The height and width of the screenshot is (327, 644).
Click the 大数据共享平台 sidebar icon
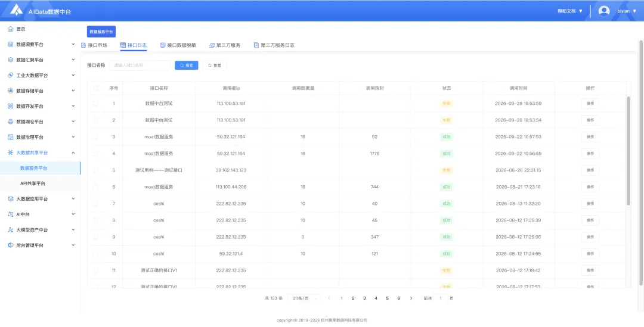(11, 152)
